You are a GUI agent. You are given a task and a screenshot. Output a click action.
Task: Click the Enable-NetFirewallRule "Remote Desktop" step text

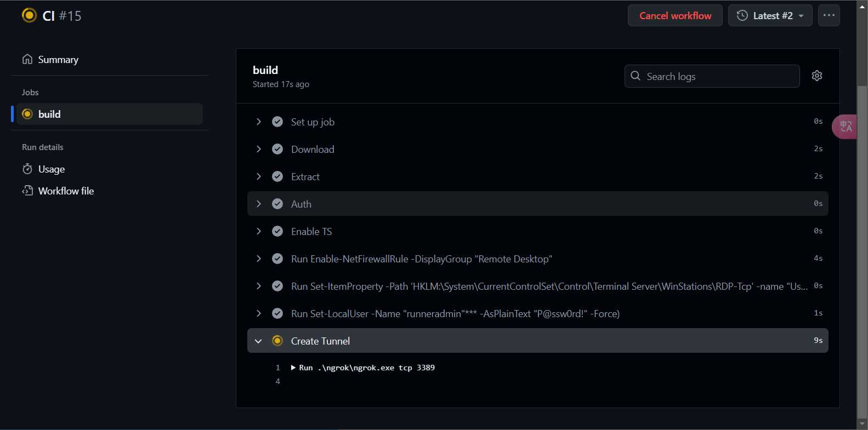coord(422,259)
